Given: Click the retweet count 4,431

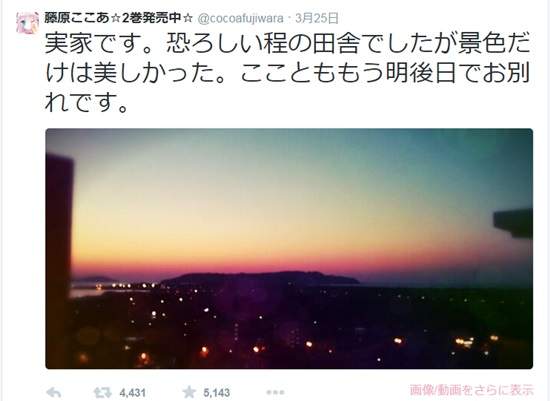Looking at the screenshot, I should 132,393.
